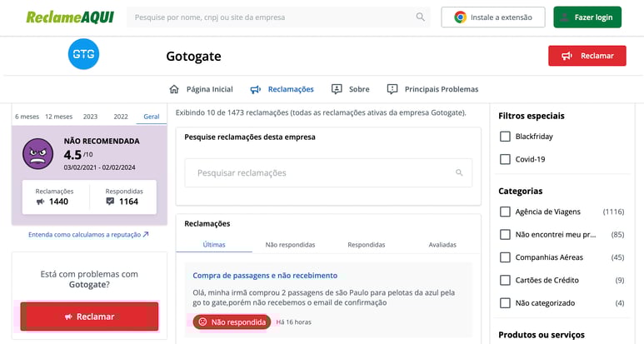Open Página Inicial home icon tab
This screenshot has width=644, height=344.
pos(174,89)
